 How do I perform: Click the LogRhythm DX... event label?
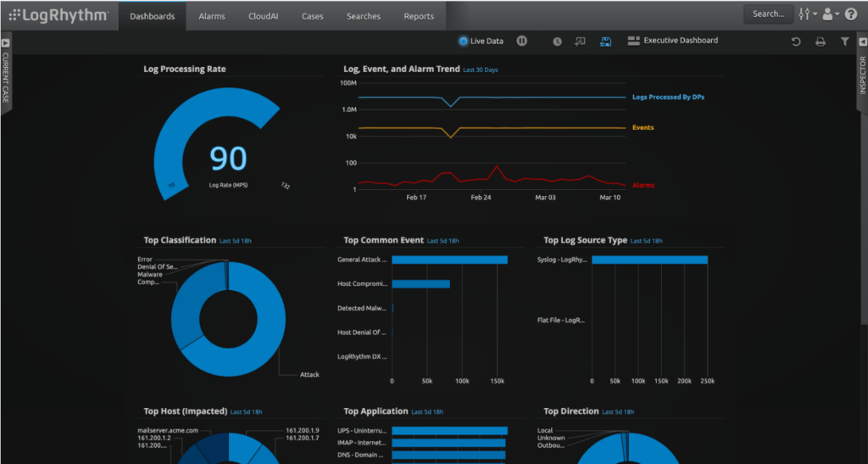point(362,356)
